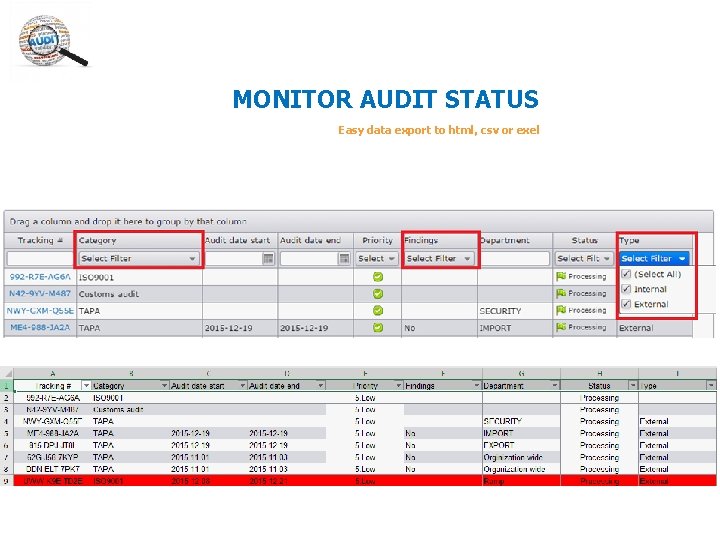Select Excel row 9 header

tap(6, 481)
